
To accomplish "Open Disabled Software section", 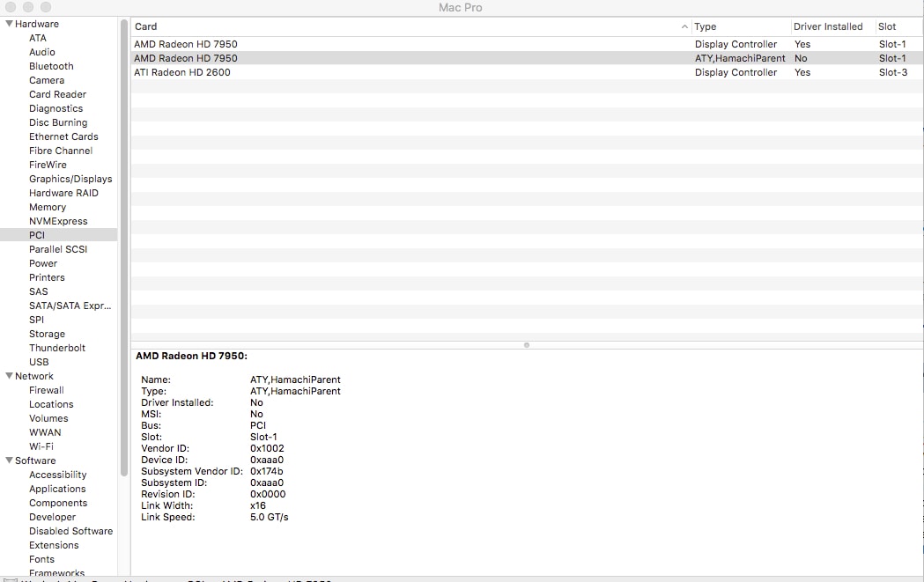I will click(70, 531).
